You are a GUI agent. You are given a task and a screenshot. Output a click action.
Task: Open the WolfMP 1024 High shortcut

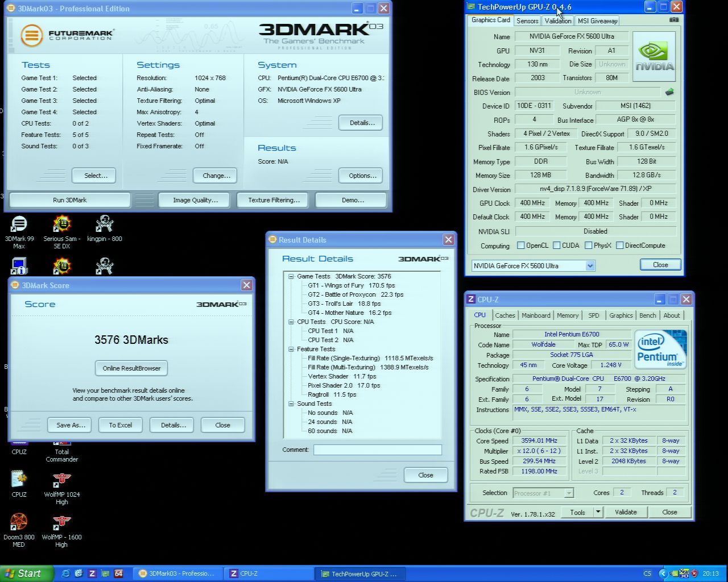61,488
